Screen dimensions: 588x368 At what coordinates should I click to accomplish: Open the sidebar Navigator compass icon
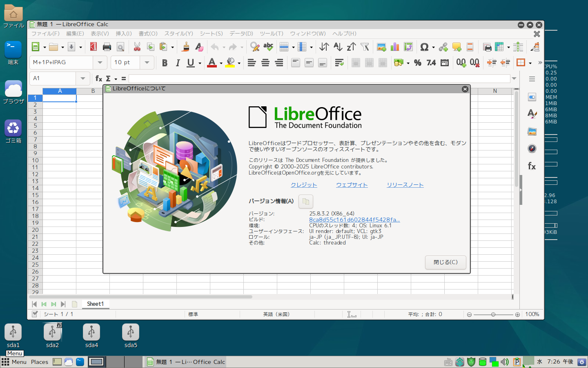[532, 148]
